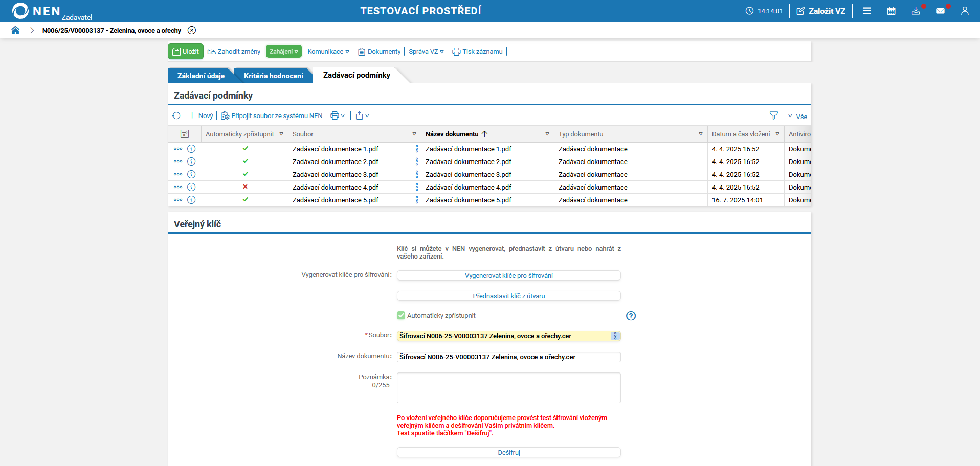Refresh the Zadávací podmínky table
Image resolution: width=980 pixels, height=466 pixels.
coord(176,115)
